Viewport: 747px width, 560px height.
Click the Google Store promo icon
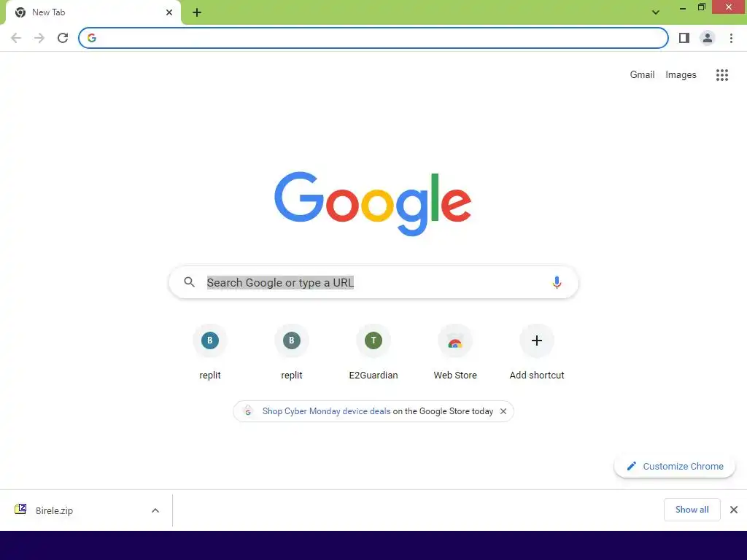point(248,411)
